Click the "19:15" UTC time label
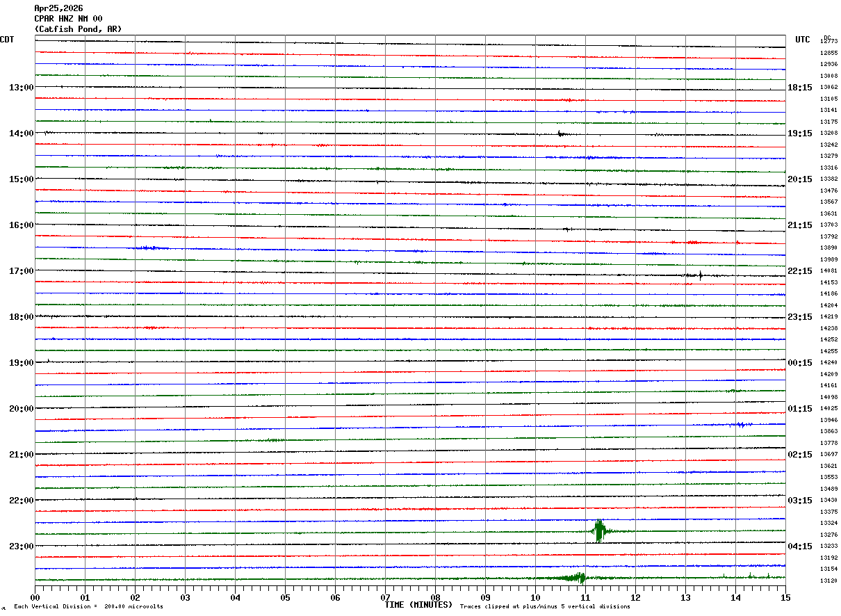Image resolution: width=841 pixels, height=616 pixels. (x=800, y=133)
